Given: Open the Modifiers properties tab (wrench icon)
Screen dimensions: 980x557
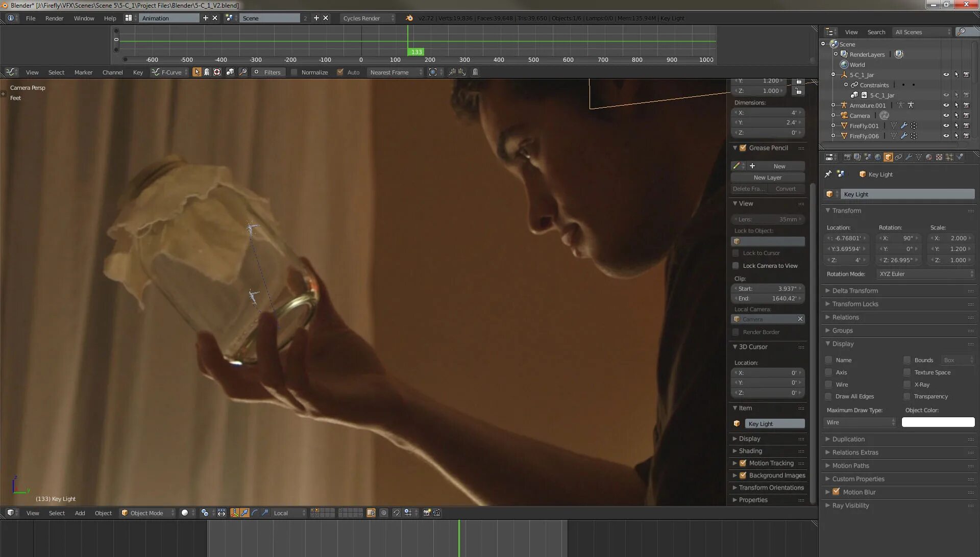Looking at the screenshot, I should (x=909, y=157).
